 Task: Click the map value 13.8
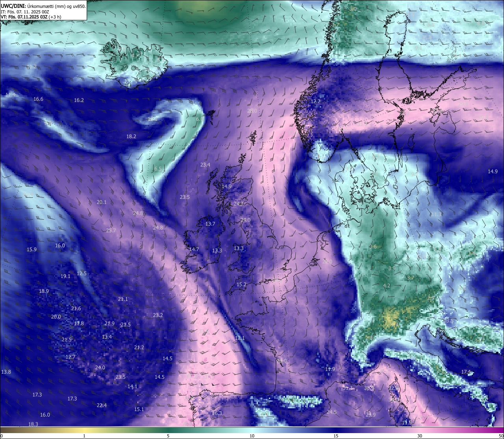(x=6, y=372)
